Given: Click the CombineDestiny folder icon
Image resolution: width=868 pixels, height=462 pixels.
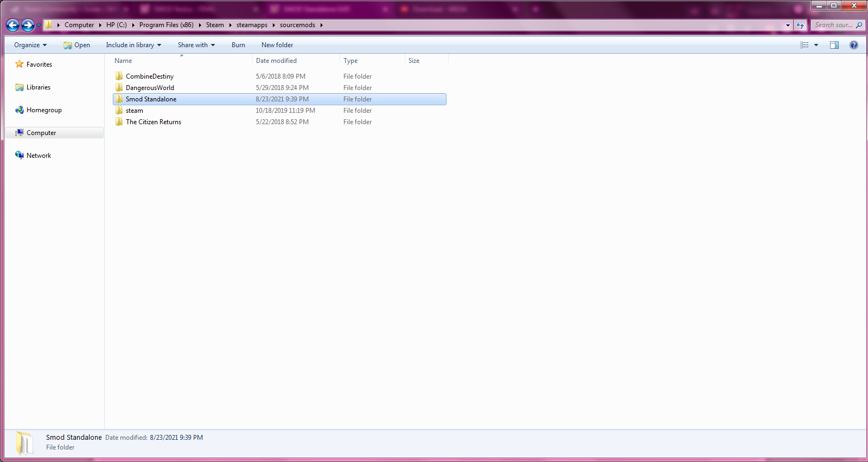Looking at the screenshot, I should pyautogui.click(x=119, y=76).
